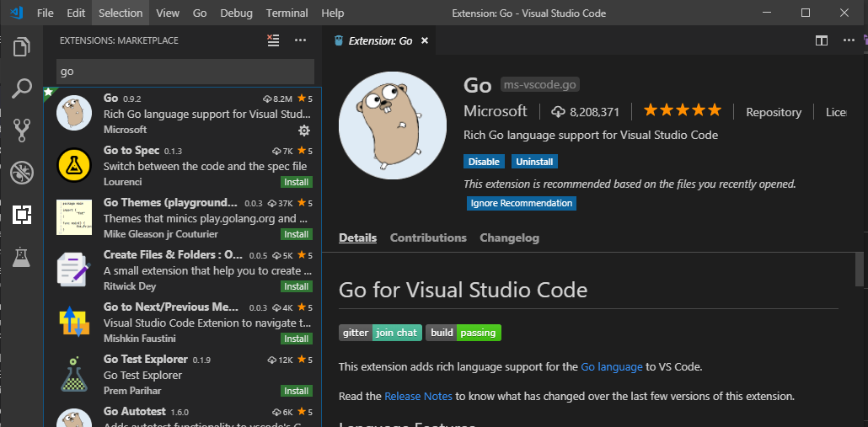This screenshot has height=427, width=868.
Task: Click the five-star rating of Go extension
Action: click(682, 110)
